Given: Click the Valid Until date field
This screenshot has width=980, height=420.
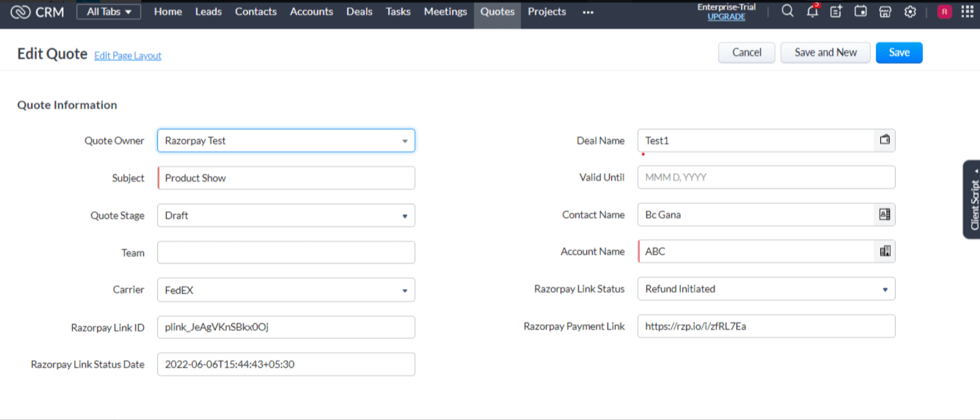Looking at the screenshot, I should [x=766, y=177].
